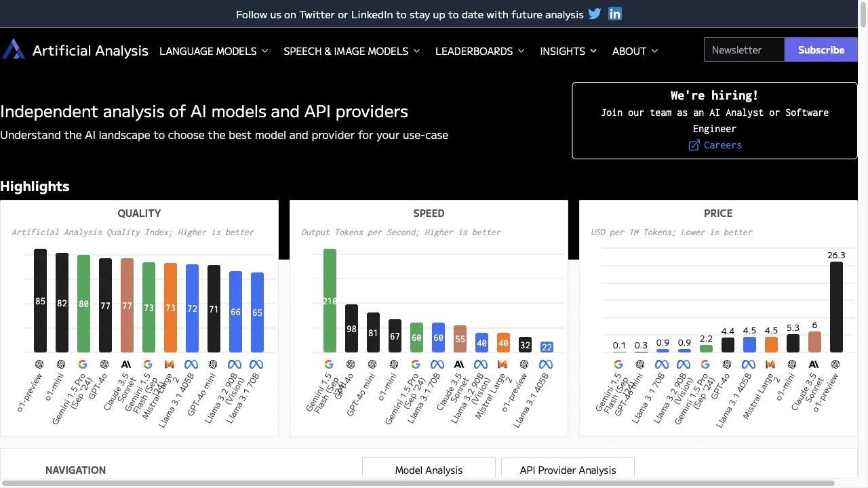Click Meta logo under Llama 3.1 70B in Quality chart
The height and width of the screenshot is (488, 868).
[x=256, y=365]
